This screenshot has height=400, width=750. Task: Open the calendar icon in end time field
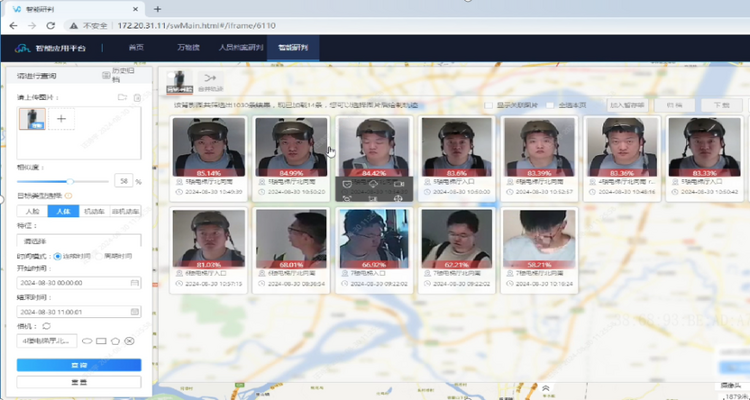click(x=135, y=311)
